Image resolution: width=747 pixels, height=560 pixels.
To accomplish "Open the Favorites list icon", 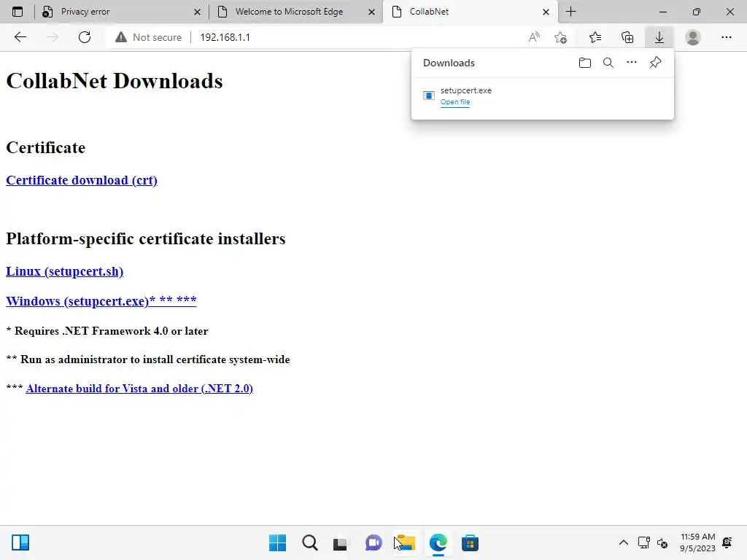I will click(x=595, y=37).
